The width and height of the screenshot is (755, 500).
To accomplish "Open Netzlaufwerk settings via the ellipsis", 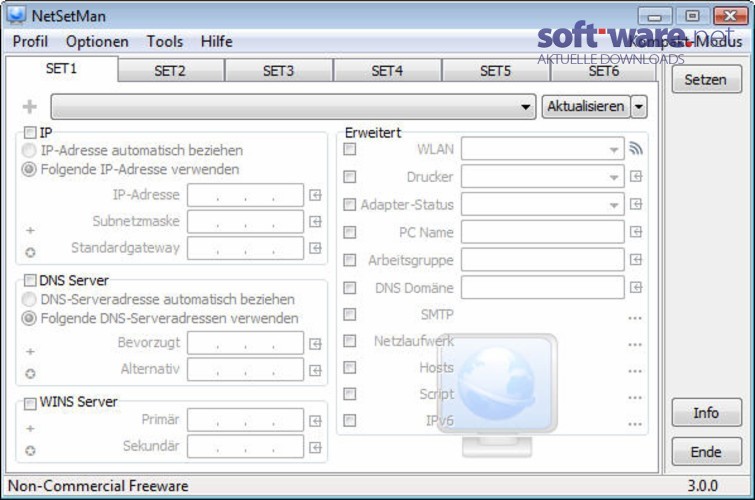I will pos(635,344).
